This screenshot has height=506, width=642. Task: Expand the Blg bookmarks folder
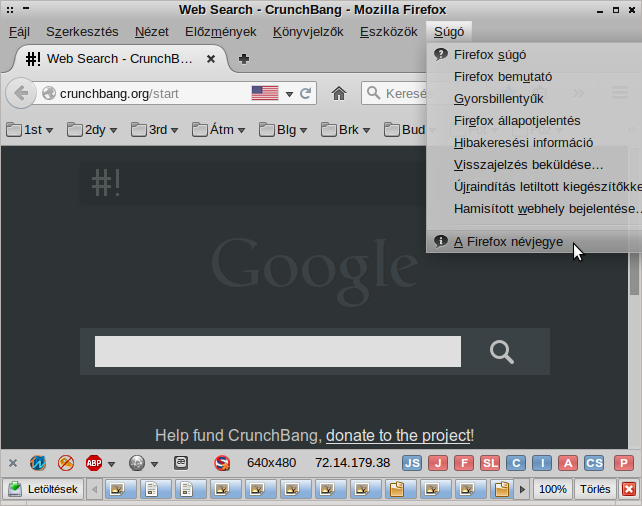283,130
